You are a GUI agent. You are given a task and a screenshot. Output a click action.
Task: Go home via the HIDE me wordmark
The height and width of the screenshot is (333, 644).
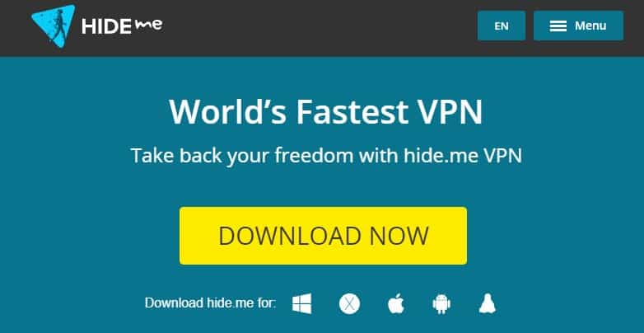click(122, 26)
